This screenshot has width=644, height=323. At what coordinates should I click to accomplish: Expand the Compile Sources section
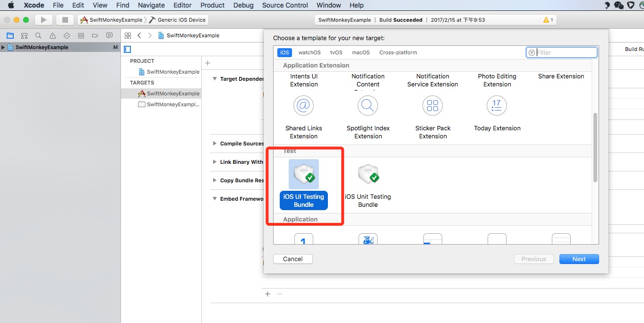215,144
